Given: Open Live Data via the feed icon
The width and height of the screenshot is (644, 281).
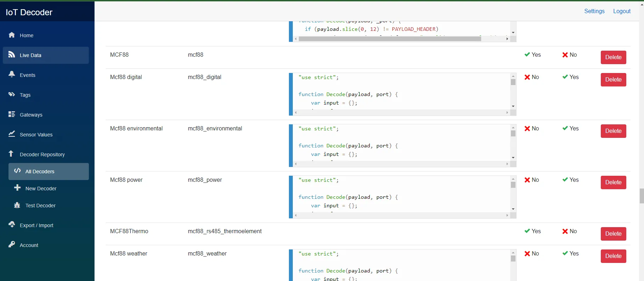Looking at the screenshot, I should point(12,55).
